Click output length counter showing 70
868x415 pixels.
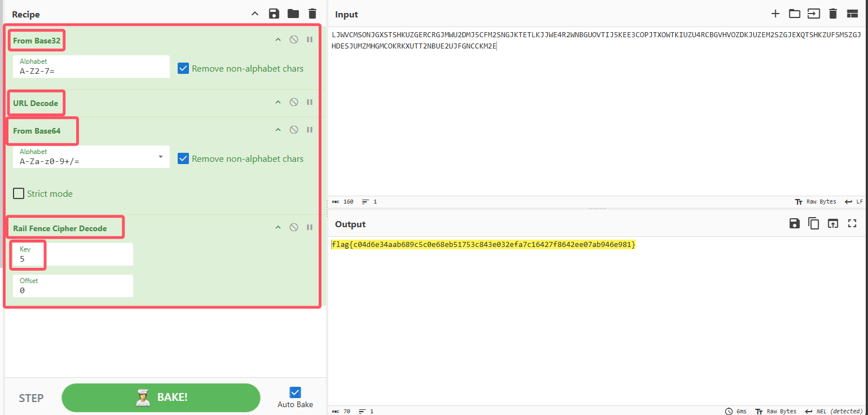(x=341, y=411)
